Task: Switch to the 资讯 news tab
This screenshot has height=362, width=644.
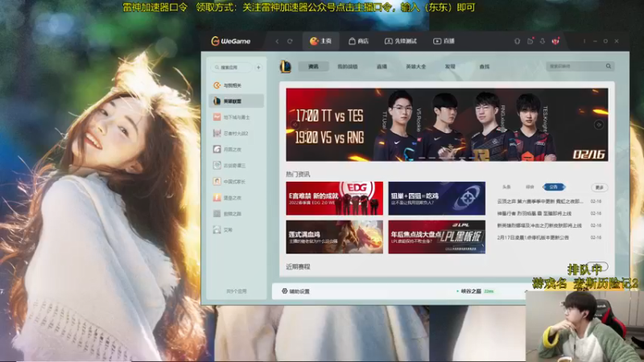Action: 313,67
